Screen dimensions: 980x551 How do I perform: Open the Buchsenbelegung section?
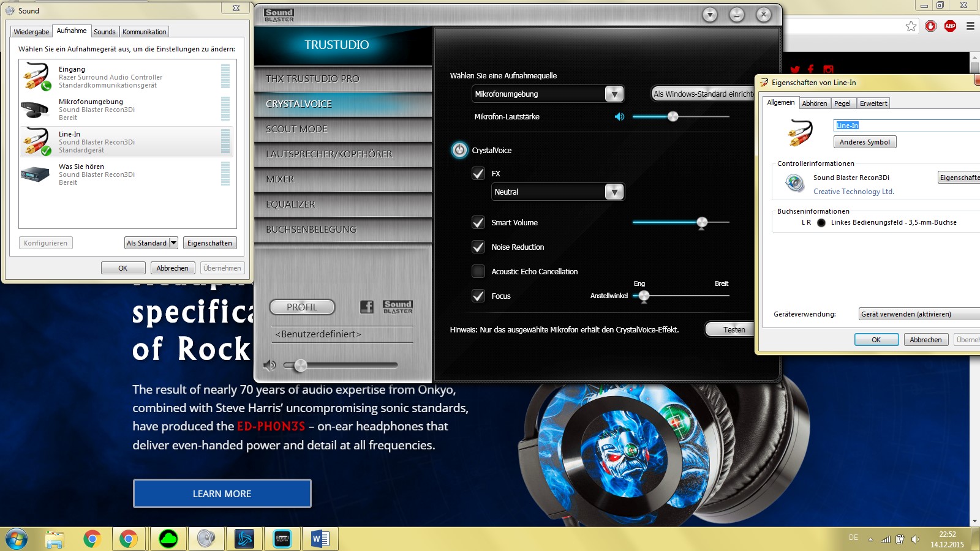point(343,230)
